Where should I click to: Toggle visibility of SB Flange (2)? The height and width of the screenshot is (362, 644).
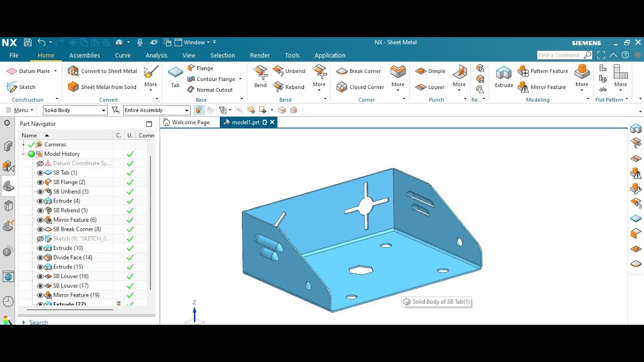[41, 182]
